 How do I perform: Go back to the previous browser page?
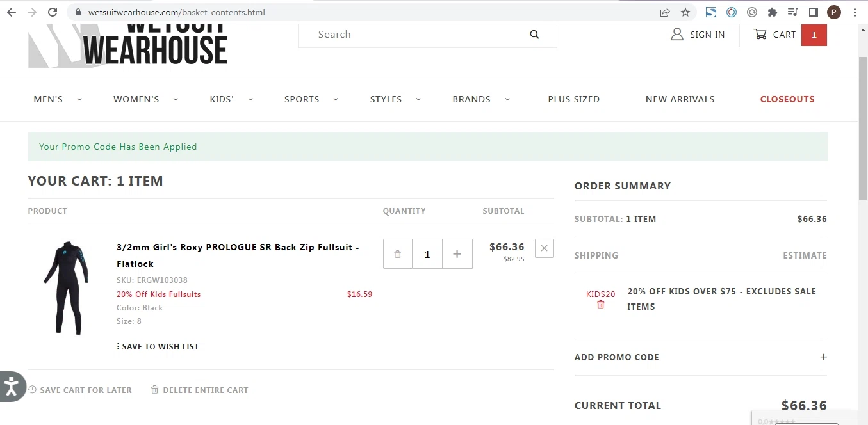click(12, 12)
